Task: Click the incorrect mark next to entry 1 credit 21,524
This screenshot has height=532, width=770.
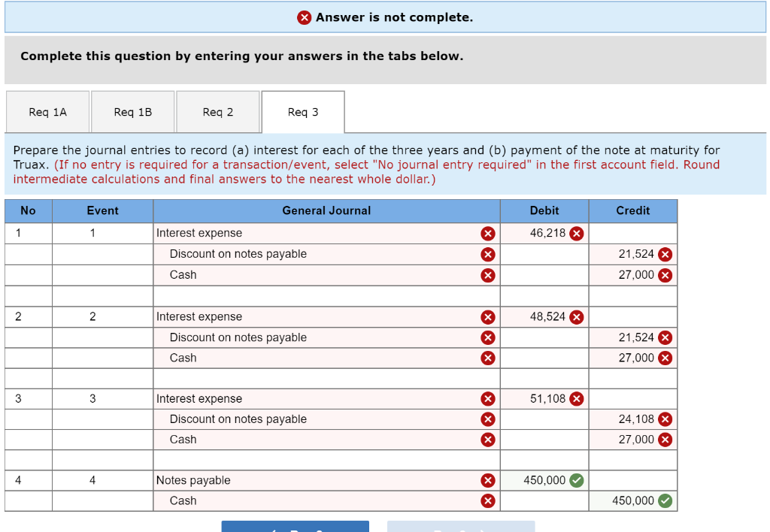Action: coord(665,254)
